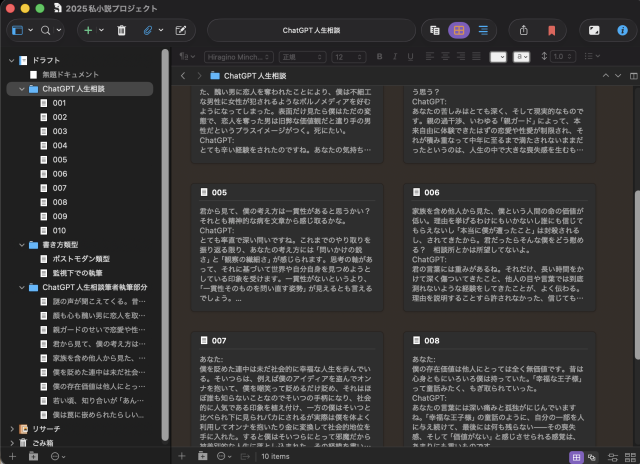Switch to Outliner view mode
640x464 pixels.
482,31
